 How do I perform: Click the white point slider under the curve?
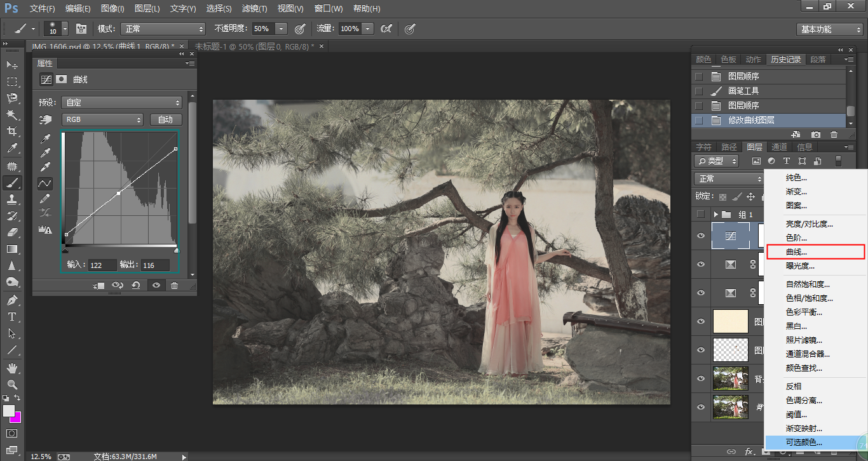[x=177, y=250]
